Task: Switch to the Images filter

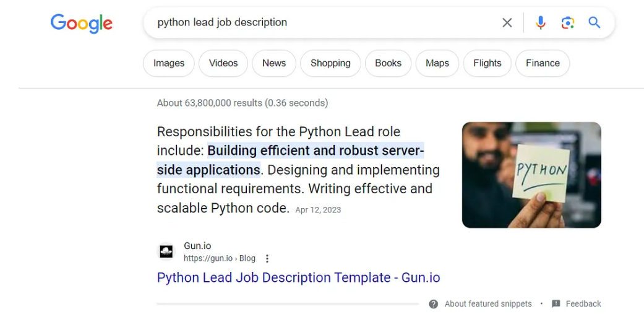Action: coord(169,63)
